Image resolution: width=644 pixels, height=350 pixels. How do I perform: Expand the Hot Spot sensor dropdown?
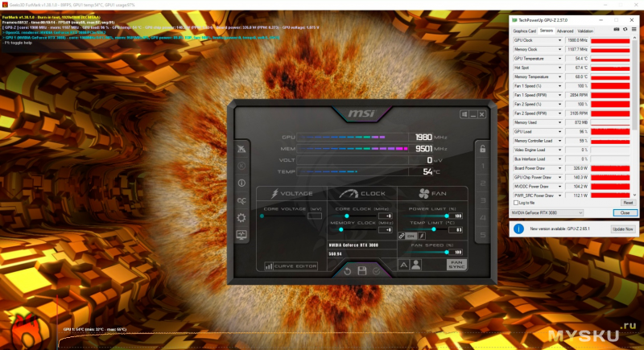pos(559,68)
